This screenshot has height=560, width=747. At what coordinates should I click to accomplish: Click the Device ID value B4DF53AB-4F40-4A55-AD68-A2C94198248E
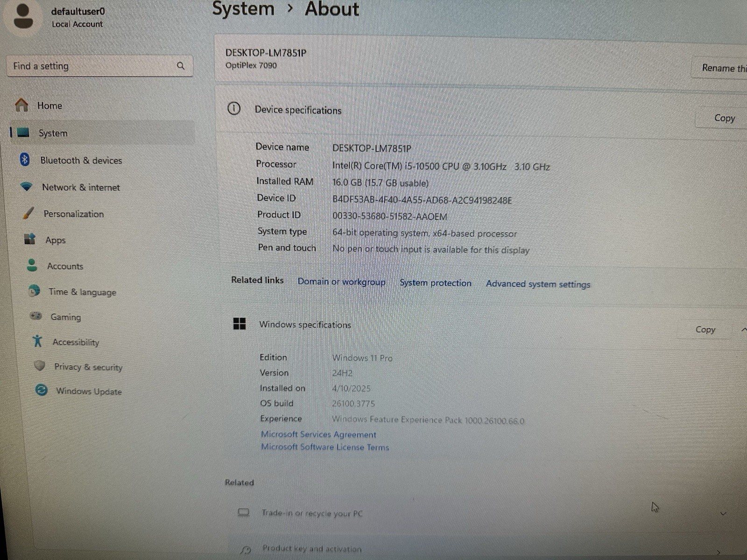(422, 200)
